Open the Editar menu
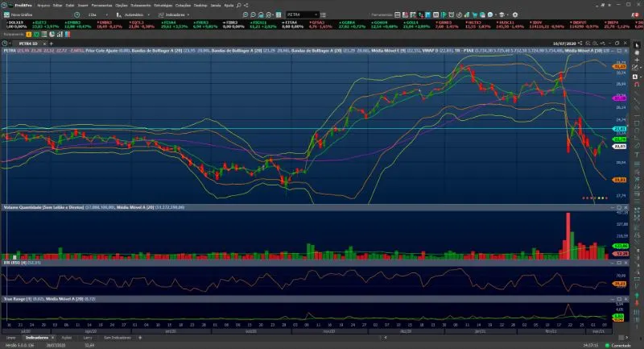Viewport: 644px width, 349px height. (57, 6)
